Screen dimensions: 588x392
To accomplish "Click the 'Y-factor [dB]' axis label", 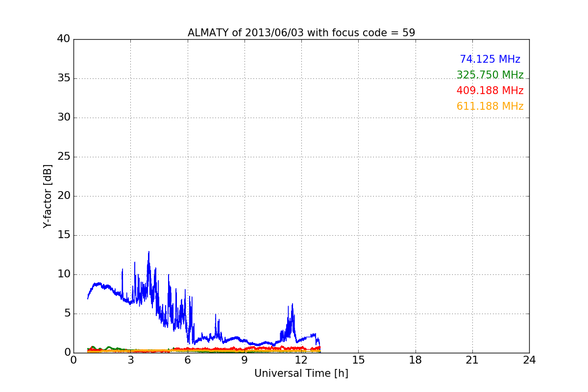I will click(x=48, y=196).
